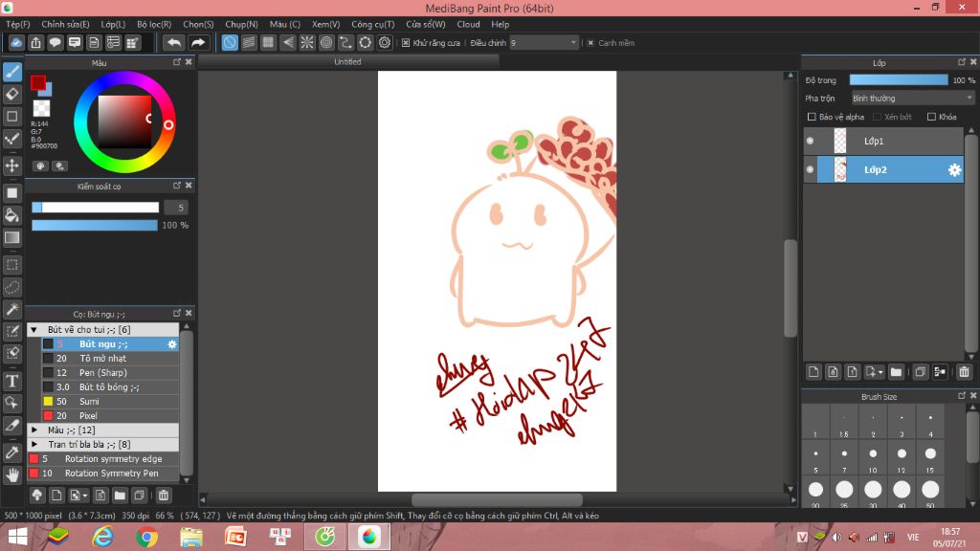980x551 pixels.
Task: Enable the crisscross grid snap guide
Action: [268, 42]
